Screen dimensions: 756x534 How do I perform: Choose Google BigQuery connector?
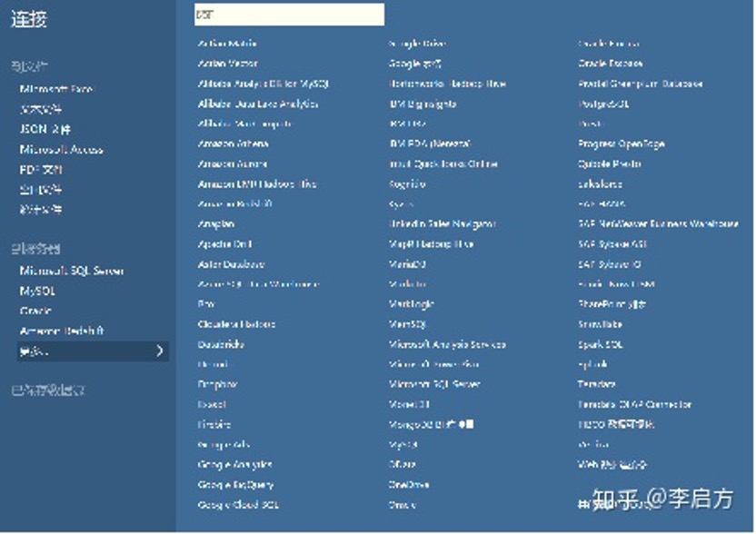(235, 485)
